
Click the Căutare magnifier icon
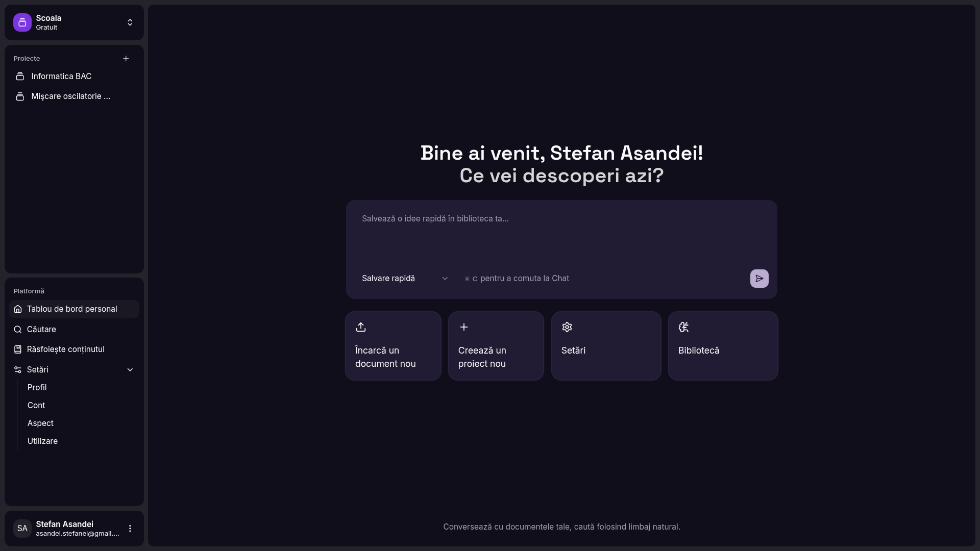coord(18,330)
